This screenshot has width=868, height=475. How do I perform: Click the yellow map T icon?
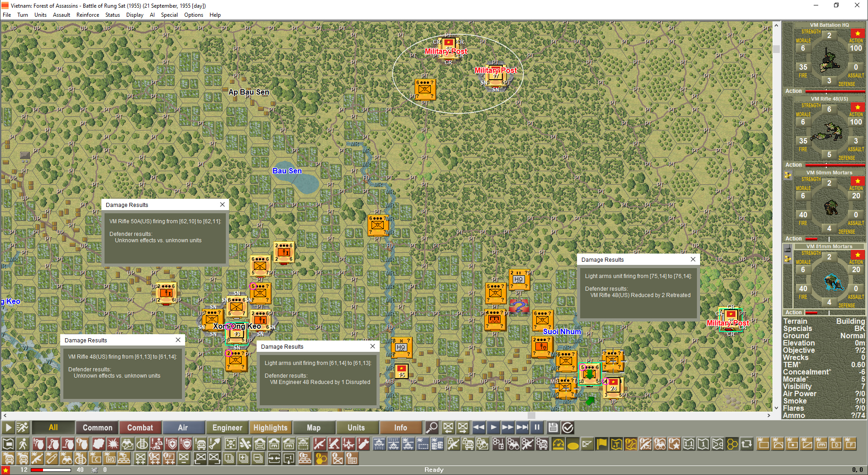click(616, 444)
